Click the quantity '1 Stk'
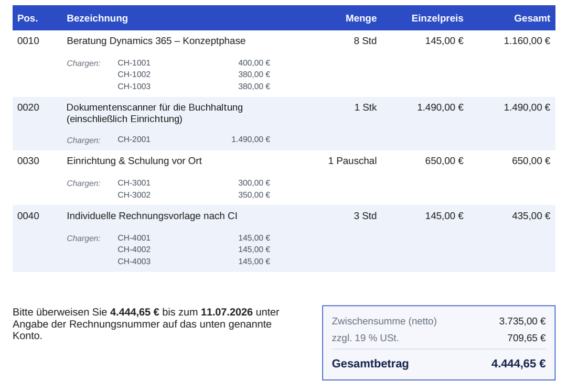The width and height of the screenshot is (567, 392). point(366,107)
